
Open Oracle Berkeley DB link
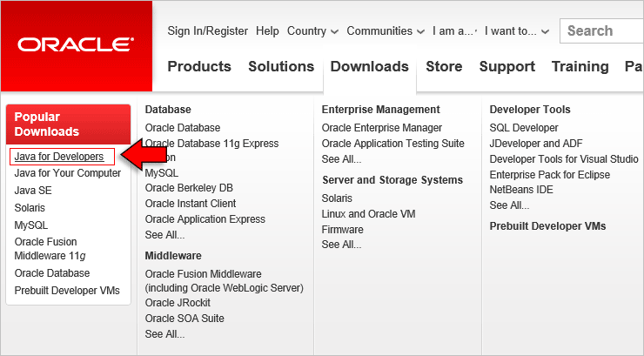(189, 188)
